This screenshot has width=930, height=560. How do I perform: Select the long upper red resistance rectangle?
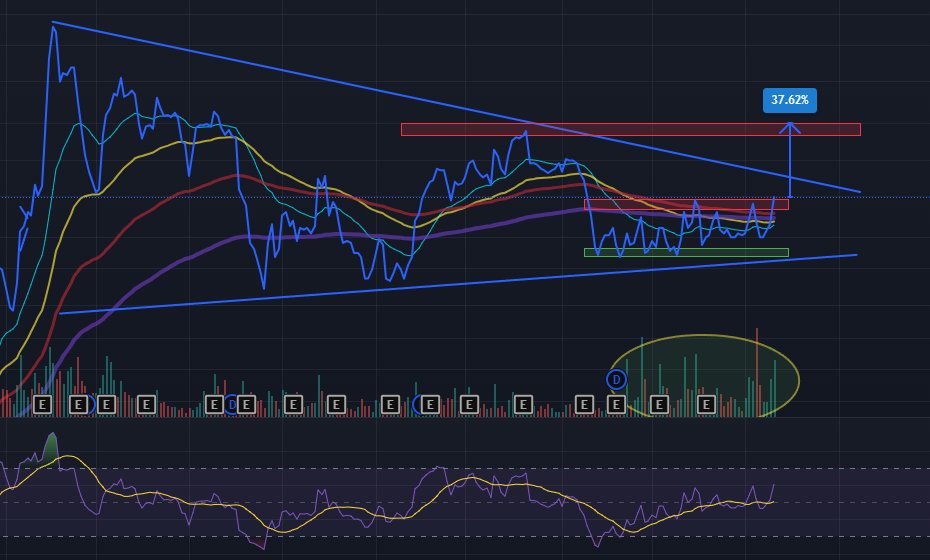(630, 129)
